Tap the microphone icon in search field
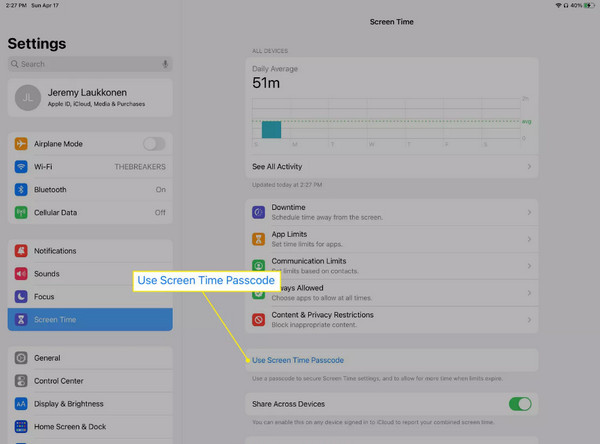This screenshot has height=444, width=600. (x=165, y=64)
